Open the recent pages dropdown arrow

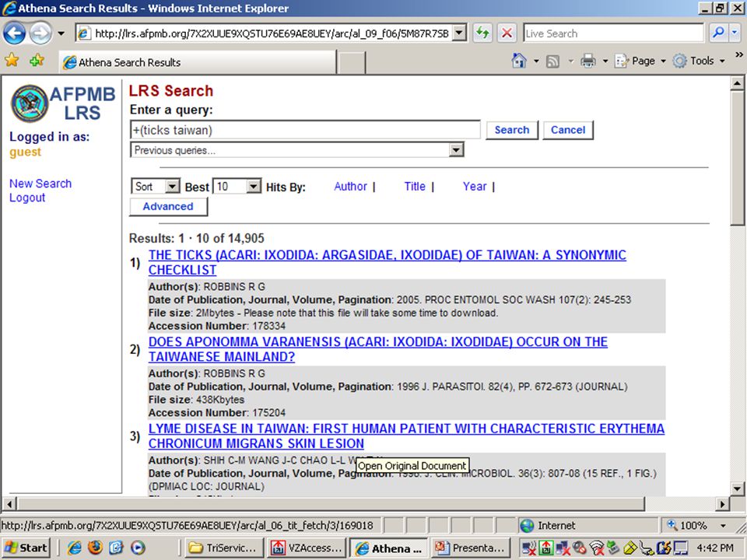tap(61, 33)
